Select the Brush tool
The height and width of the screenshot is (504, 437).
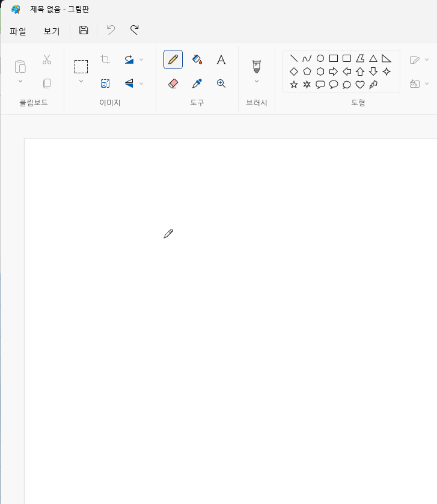(x=257, y=66)
